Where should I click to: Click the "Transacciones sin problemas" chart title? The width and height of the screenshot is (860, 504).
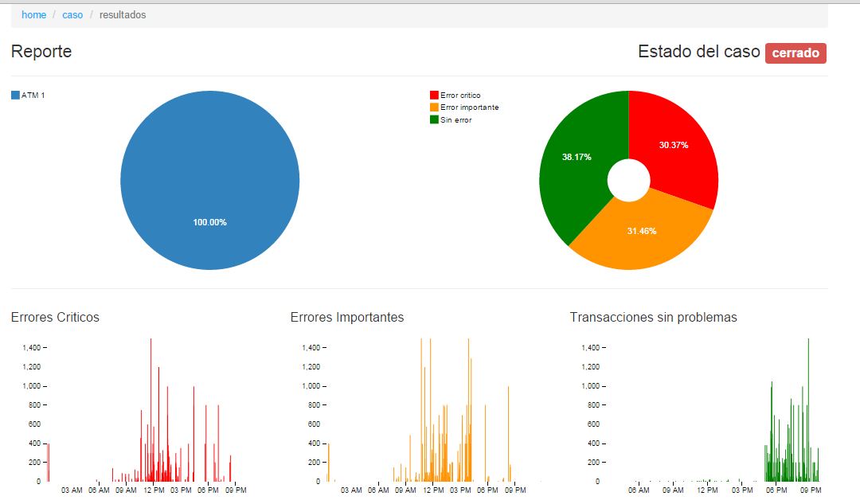coord(652,317)
